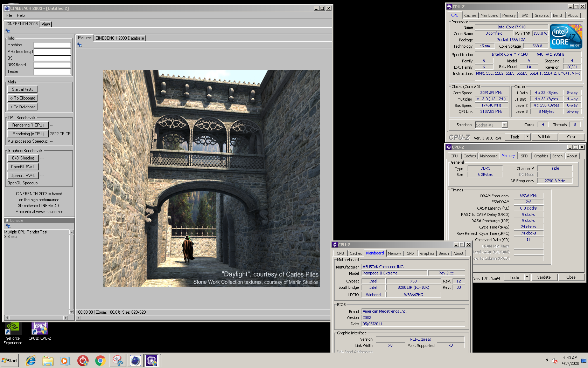Switch to the View tab in CINEBENCH
The width and height of the screenshot is (588, 368).
coord(45,24)
